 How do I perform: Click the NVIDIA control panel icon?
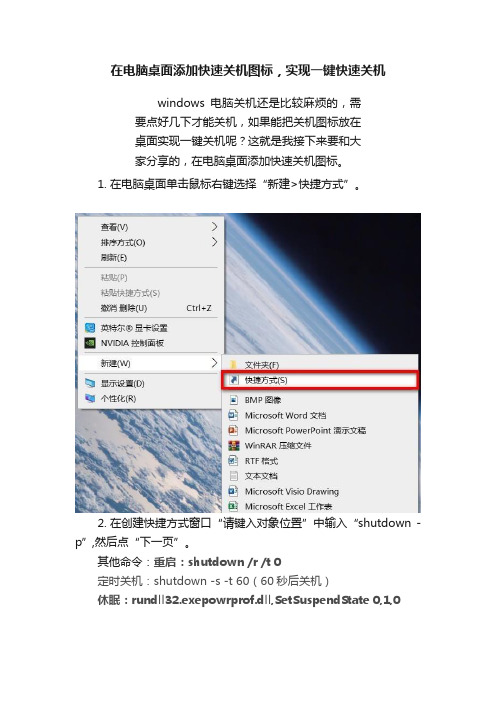(x=90, y=343)
